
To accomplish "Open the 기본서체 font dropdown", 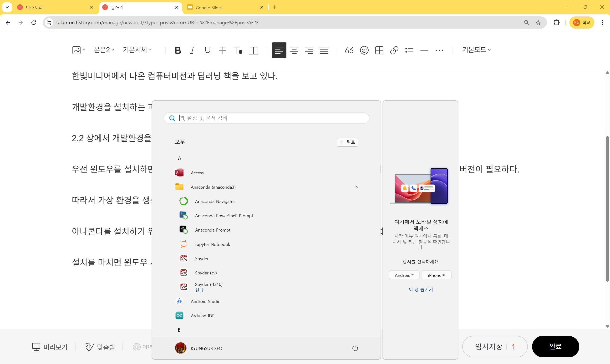I will 137,50.
